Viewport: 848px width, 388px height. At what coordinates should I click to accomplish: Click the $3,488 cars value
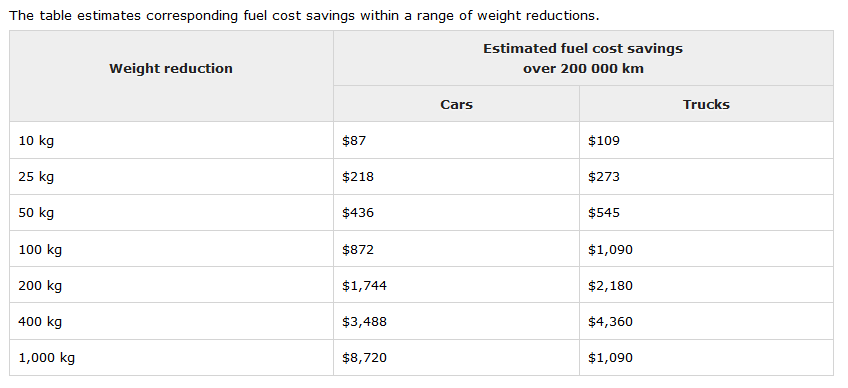365,322
